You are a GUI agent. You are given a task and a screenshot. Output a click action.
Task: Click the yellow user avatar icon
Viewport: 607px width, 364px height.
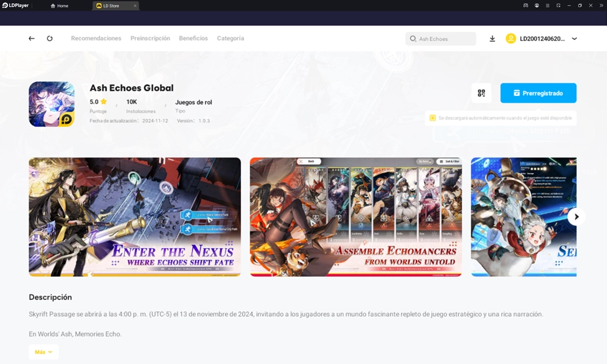point(511,39)
